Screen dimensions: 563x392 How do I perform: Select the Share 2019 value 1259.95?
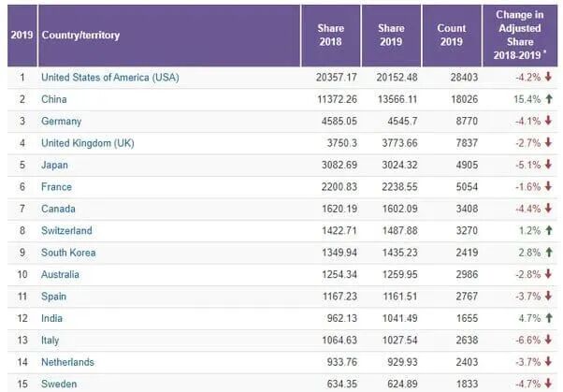399,274
